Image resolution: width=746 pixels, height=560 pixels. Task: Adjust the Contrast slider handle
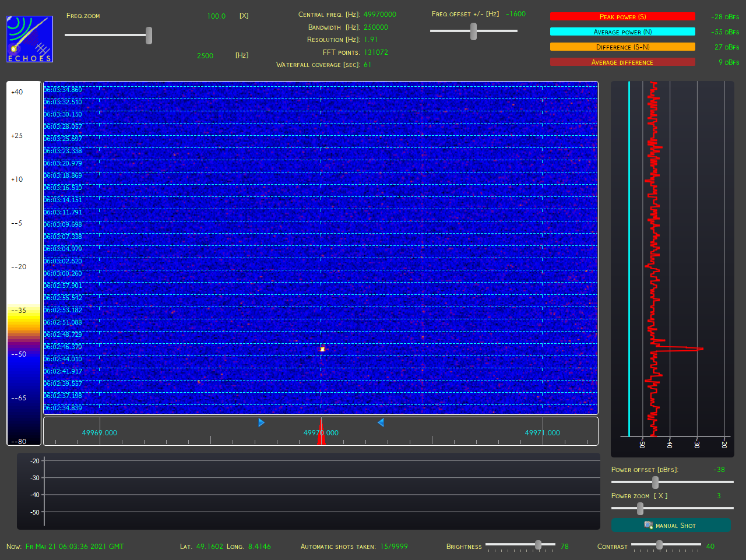click(659, 545)
